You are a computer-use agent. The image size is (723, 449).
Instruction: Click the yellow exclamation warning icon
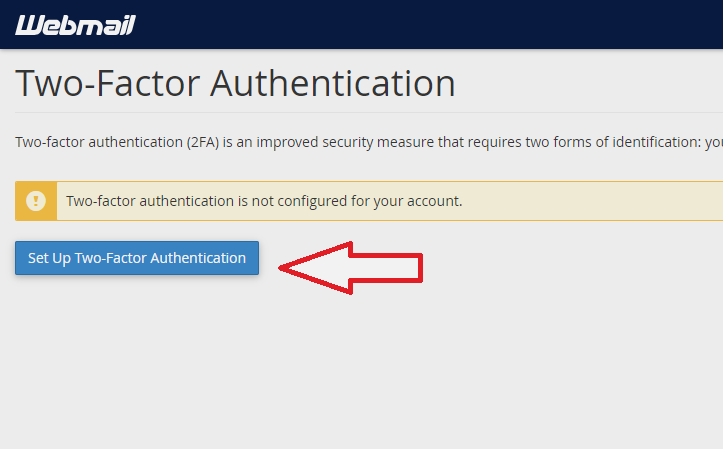[36, 201]
